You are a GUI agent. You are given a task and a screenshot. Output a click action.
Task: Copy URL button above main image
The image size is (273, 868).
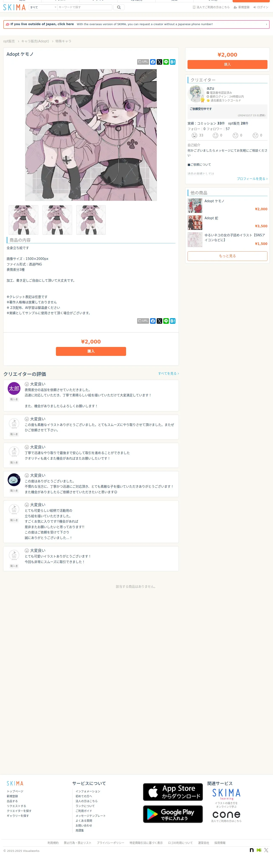point(143,62)
